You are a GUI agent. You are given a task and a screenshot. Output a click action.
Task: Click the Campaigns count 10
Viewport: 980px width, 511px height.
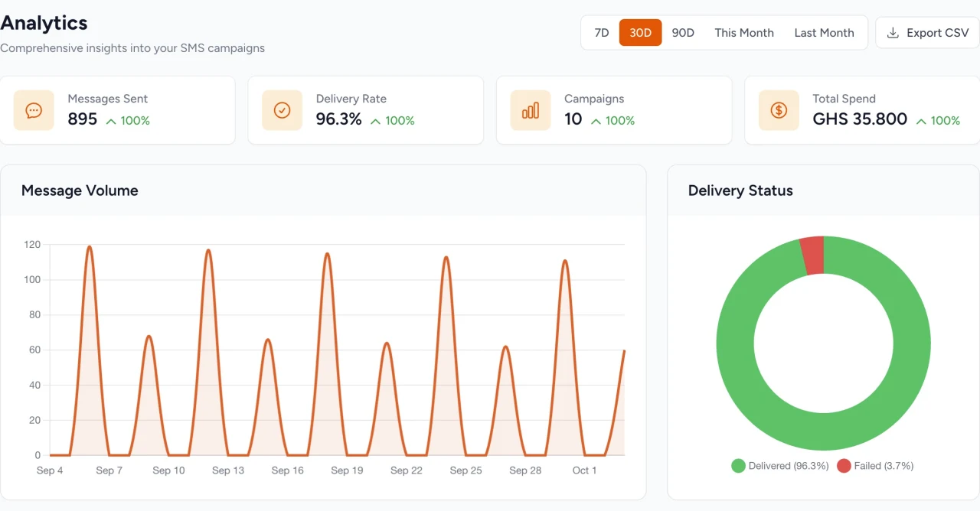click(x=573, y=119)
